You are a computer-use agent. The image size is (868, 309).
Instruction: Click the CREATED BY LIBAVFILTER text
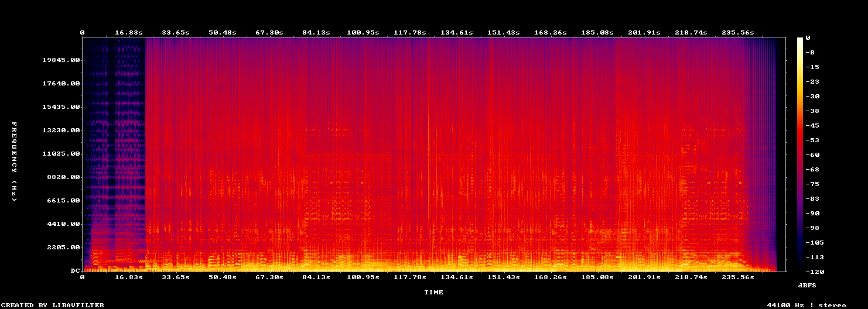tap(53, 305)
